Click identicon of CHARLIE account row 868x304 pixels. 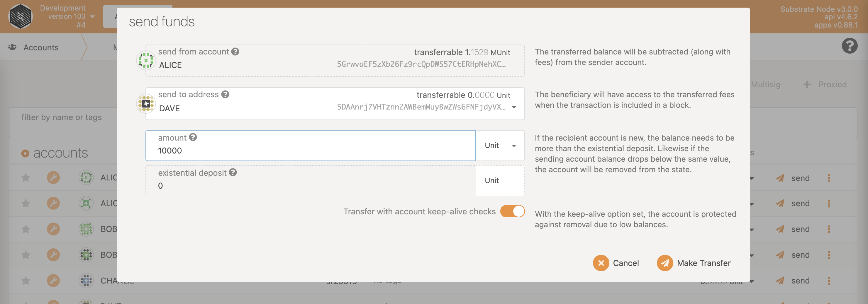point(86,281)
